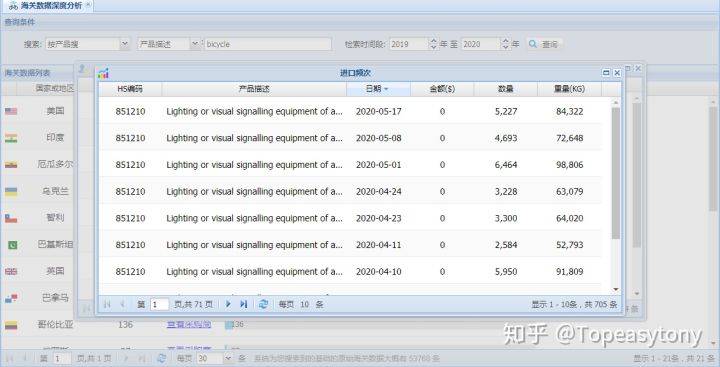Click inside the bicycle search keyword field

pyautogui.click(x=268, y=44)
